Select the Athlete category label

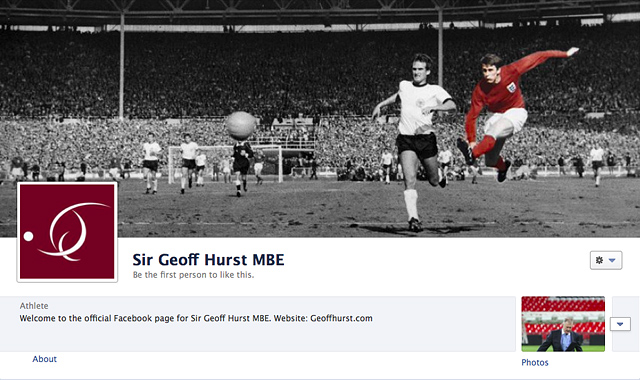tap(34, 306)
